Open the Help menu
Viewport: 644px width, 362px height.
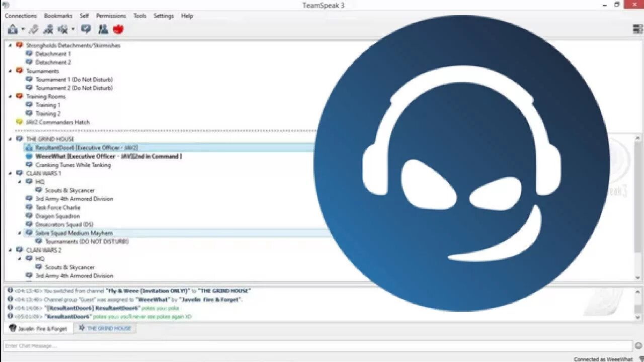(x=187, y=16)
